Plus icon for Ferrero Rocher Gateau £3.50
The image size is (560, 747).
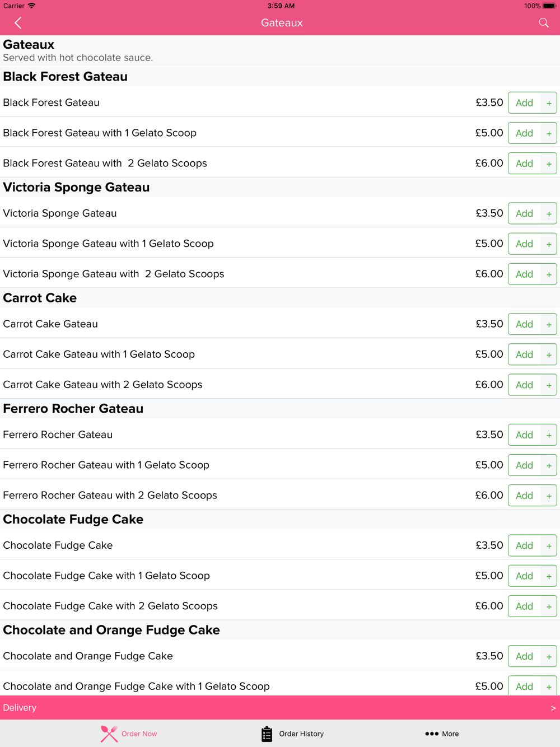[x=549, y=435]
